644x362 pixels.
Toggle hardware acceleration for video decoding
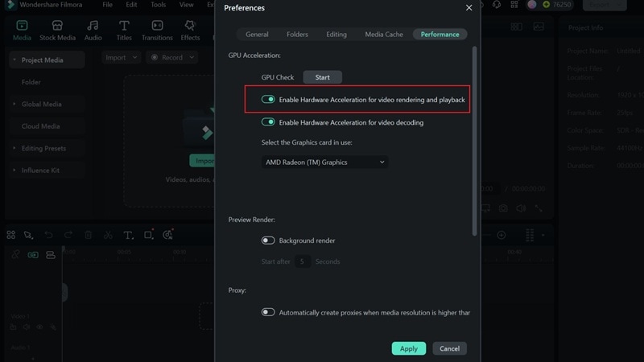click(x=268, y=122)
